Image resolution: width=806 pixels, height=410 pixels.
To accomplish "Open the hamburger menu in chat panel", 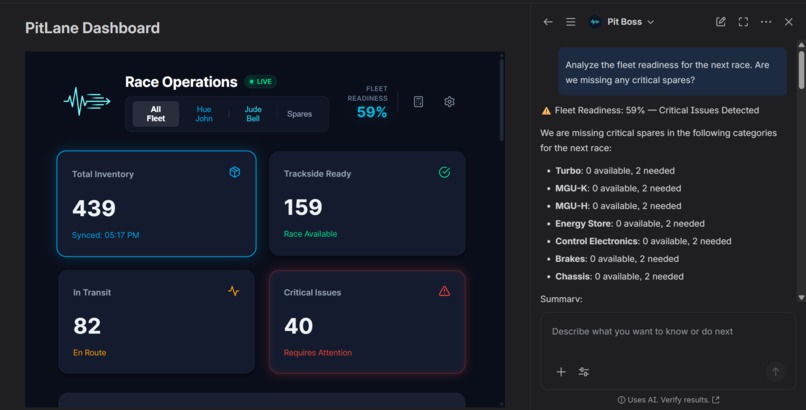I will [x=571, y=22].
